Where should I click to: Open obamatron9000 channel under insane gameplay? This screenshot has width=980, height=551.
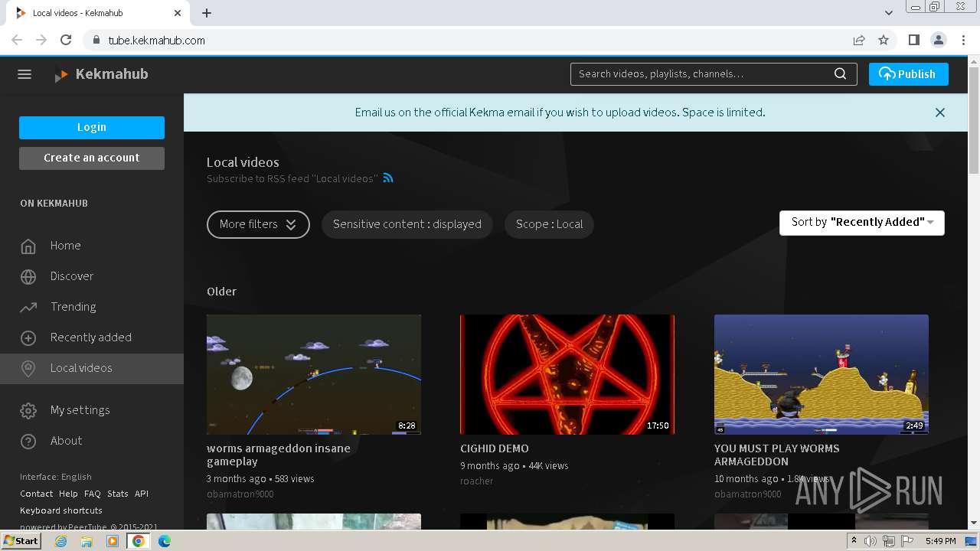coord(240,494)
